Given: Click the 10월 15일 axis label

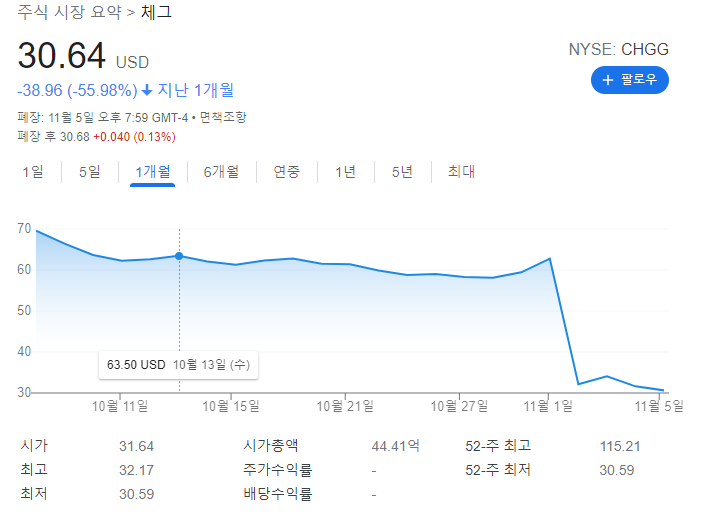Looking at the screenshot, I should [x=231, y=406].
